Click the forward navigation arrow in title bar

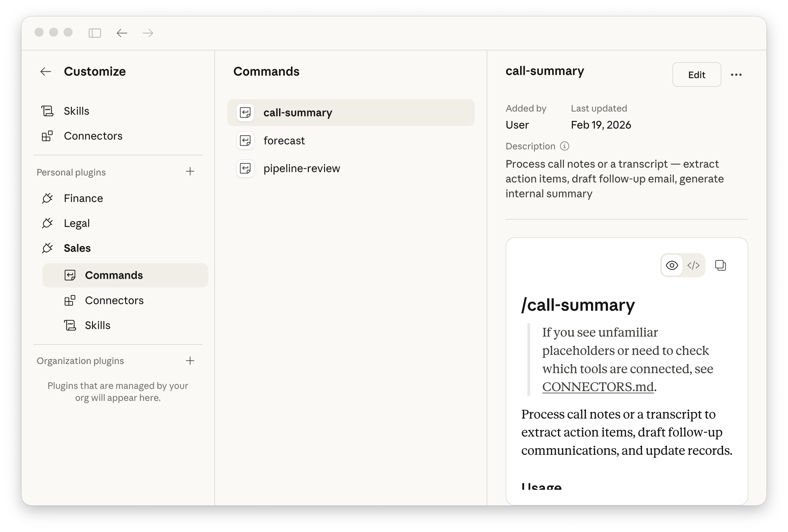(148, 33)
